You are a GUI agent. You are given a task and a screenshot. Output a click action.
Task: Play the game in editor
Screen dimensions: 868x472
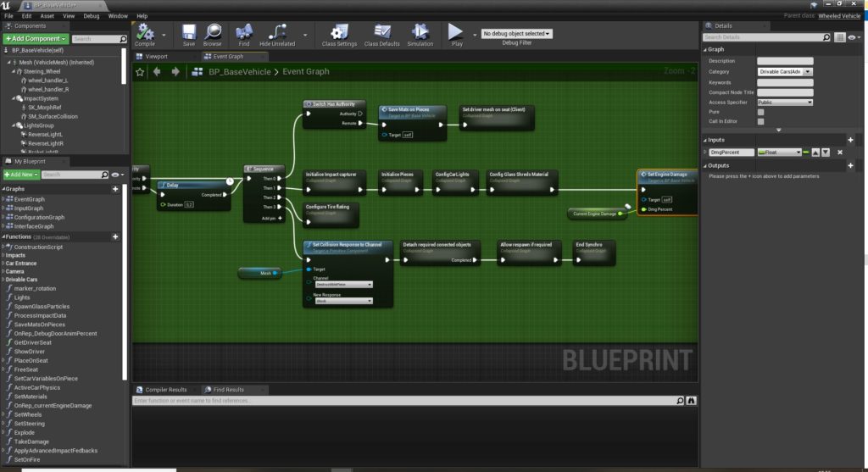pyautogui.click(x=456, y=35)
